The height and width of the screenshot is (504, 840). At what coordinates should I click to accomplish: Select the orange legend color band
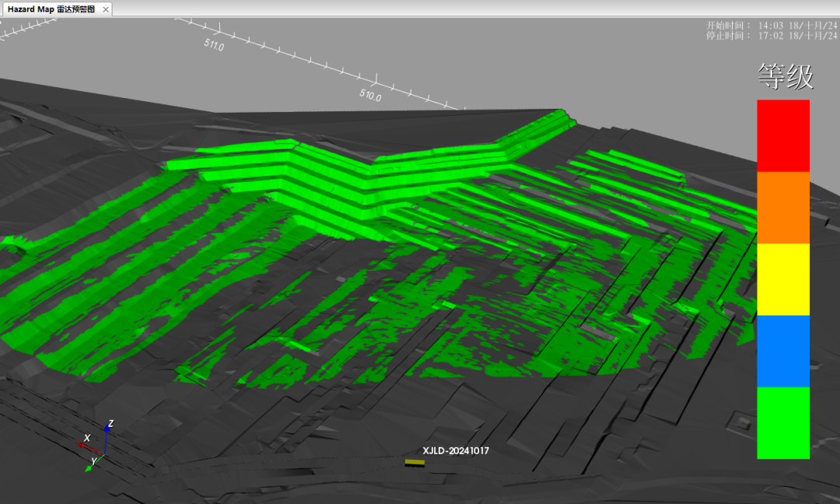point(783,208)
